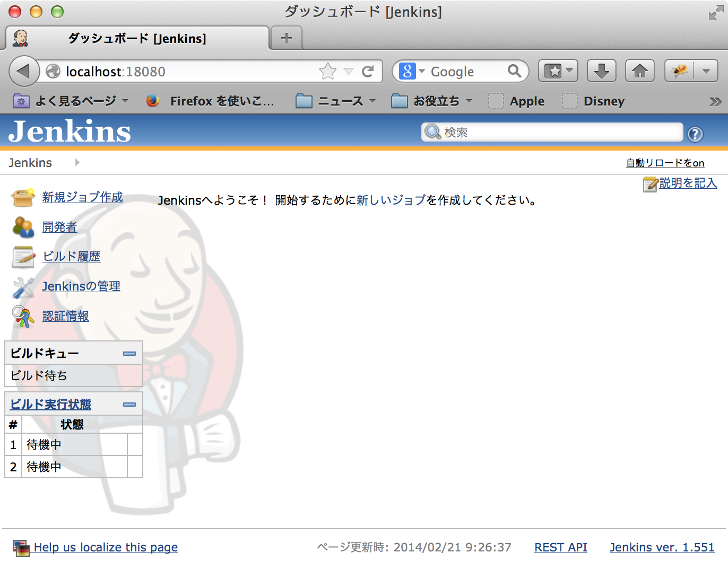Click the ビルド待ち text

(x=39, y=375)
